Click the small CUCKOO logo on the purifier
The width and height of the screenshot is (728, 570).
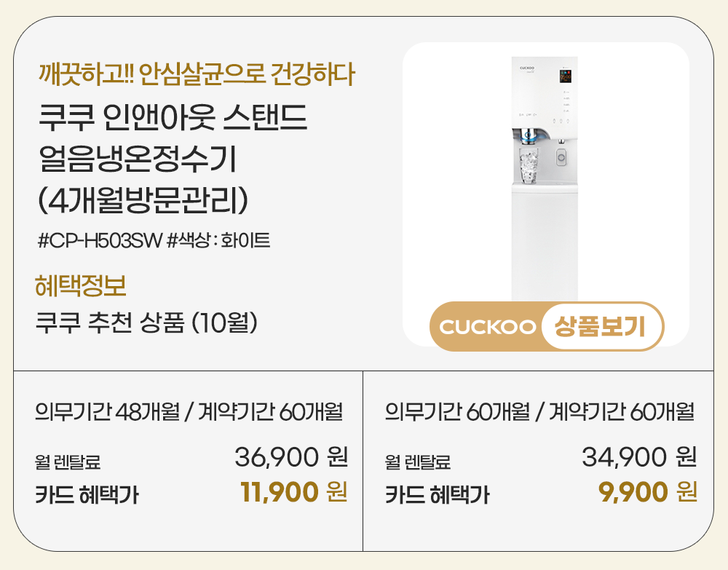pos(528,68)
